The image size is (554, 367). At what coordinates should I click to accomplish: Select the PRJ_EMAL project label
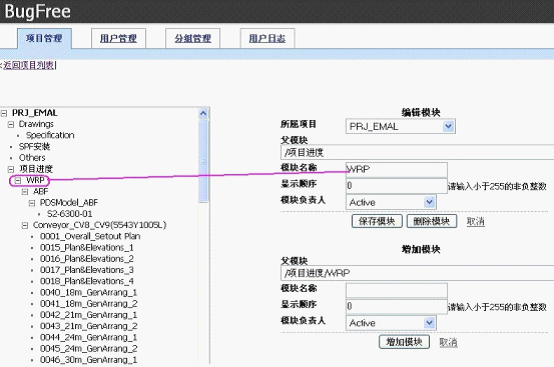pos(35,113)
